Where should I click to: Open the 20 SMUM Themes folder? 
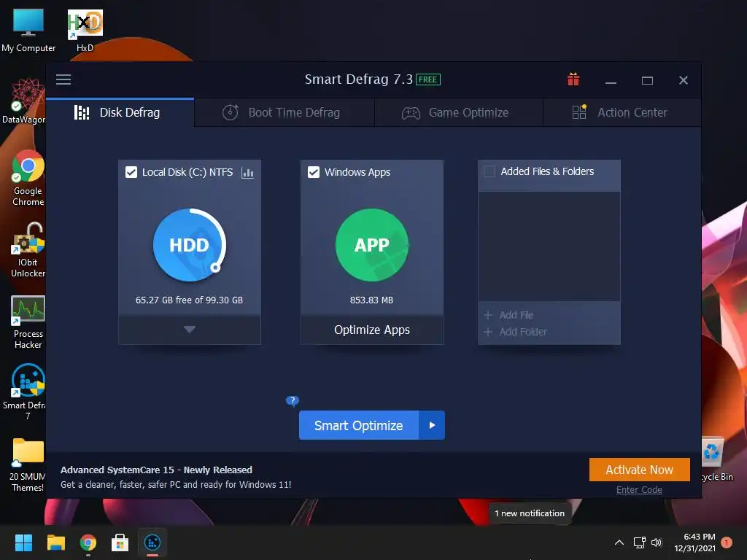tap(27, 464)
